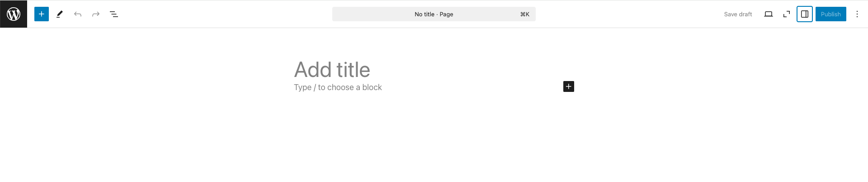Click the zoom out arrows icon

click(x=787, y=14)
